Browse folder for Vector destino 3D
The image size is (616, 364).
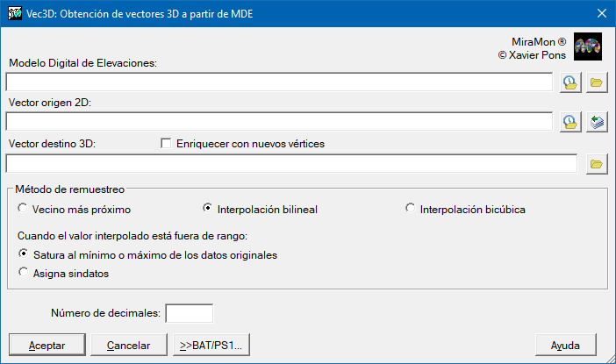pyautogui.click(x=597, y=163)
